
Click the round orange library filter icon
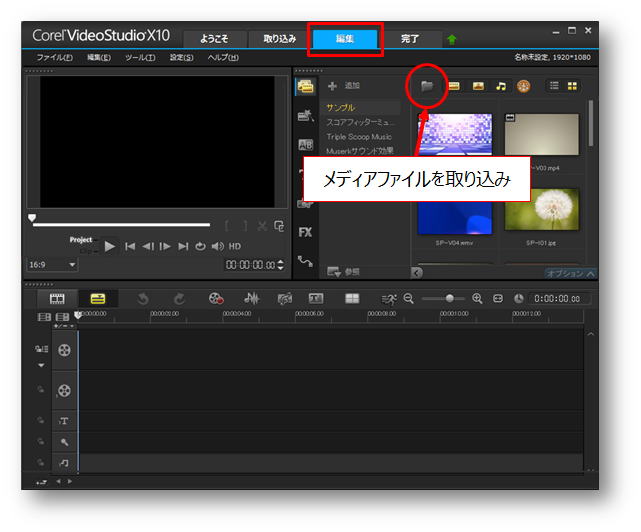tap(523, 86)
